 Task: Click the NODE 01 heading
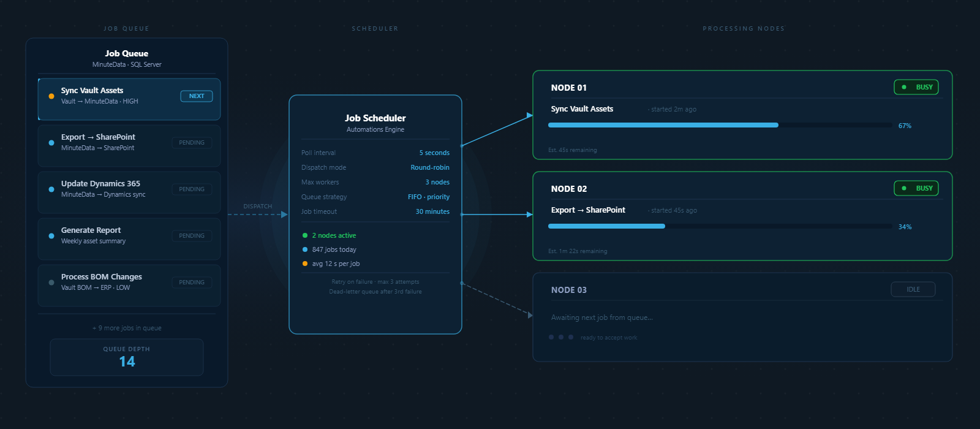(569, 88)
